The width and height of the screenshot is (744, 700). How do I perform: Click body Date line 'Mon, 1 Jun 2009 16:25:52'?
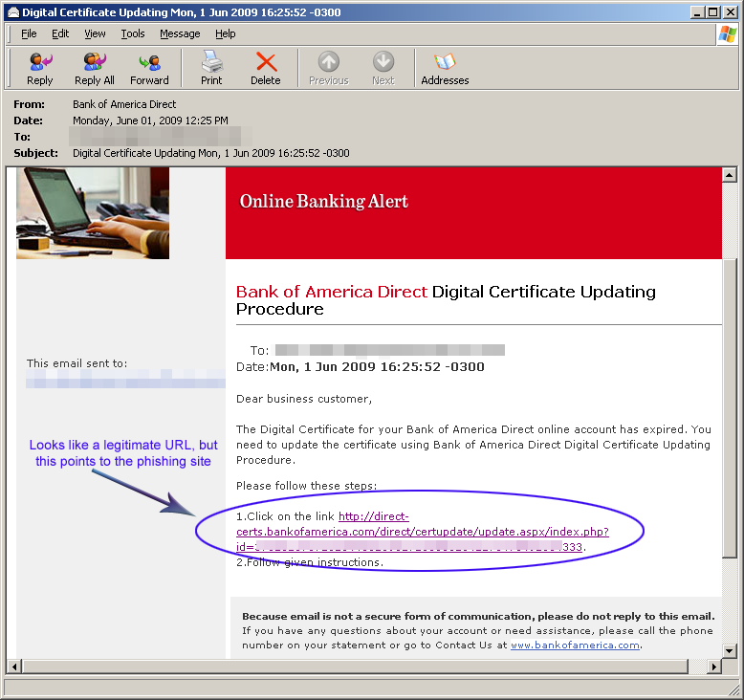[x=377, y=367]
